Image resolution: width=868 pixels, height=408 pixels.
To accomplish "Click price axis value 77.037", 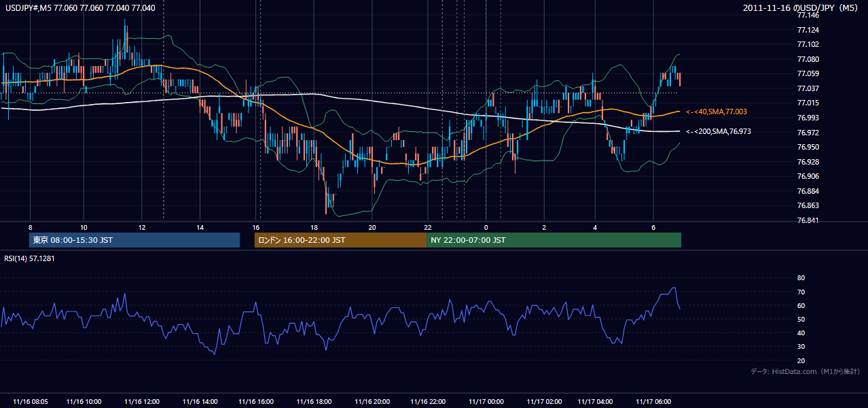I will tap(808, 88).
